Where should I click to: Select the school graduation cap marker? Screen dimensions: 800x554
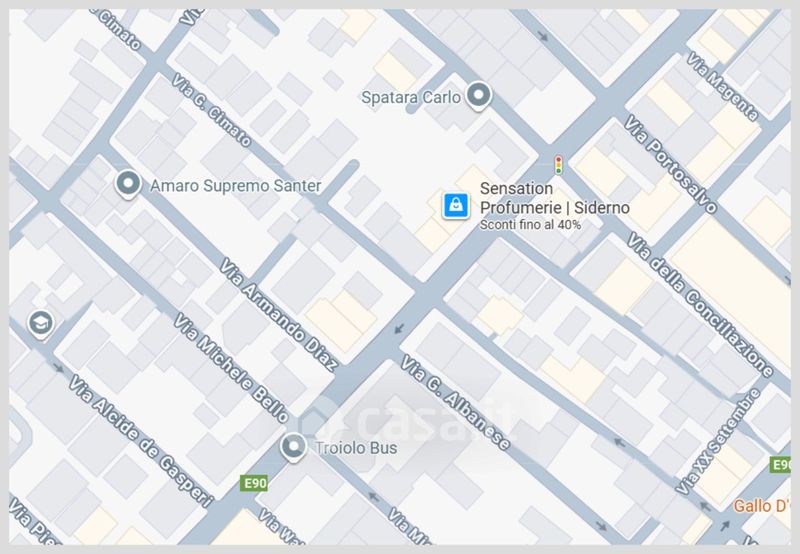41,323
